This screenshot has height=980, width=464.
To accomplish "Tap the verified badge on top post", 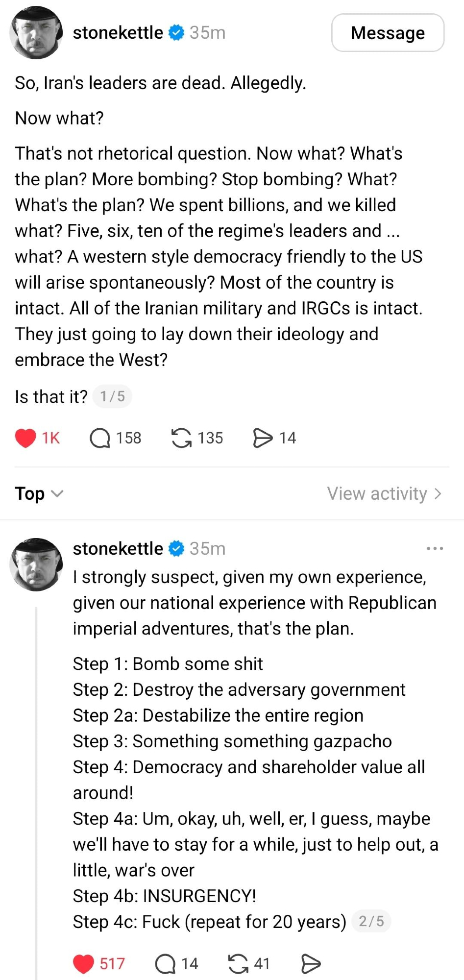I will point(176,33).
